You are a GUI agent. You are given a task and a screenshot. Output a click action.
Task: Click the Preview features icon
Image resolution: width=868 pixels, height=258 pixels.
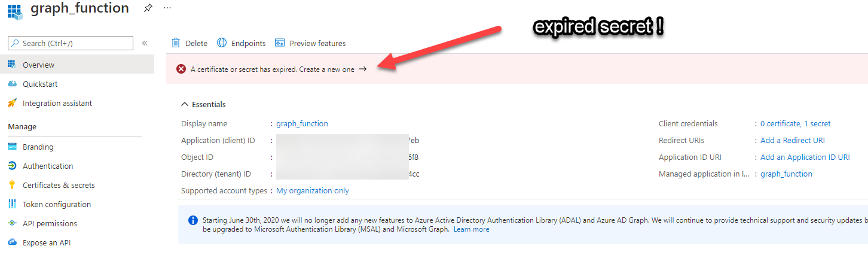pyautogui.click(x=279, y=43)
